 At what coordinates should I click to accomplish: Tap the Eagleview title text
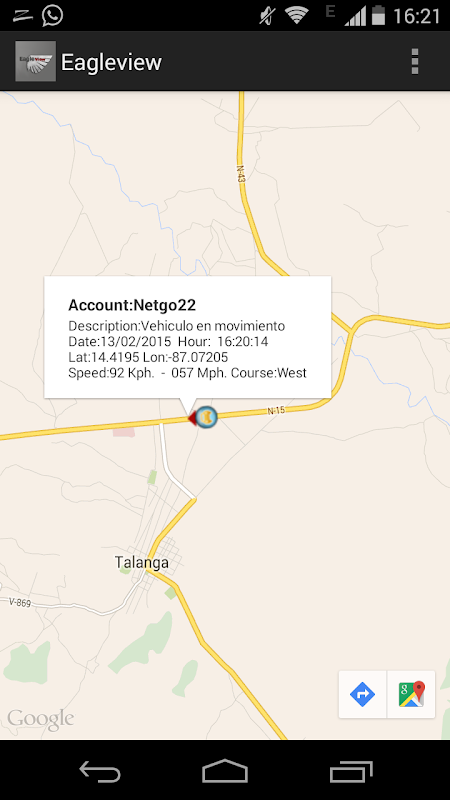111,62
